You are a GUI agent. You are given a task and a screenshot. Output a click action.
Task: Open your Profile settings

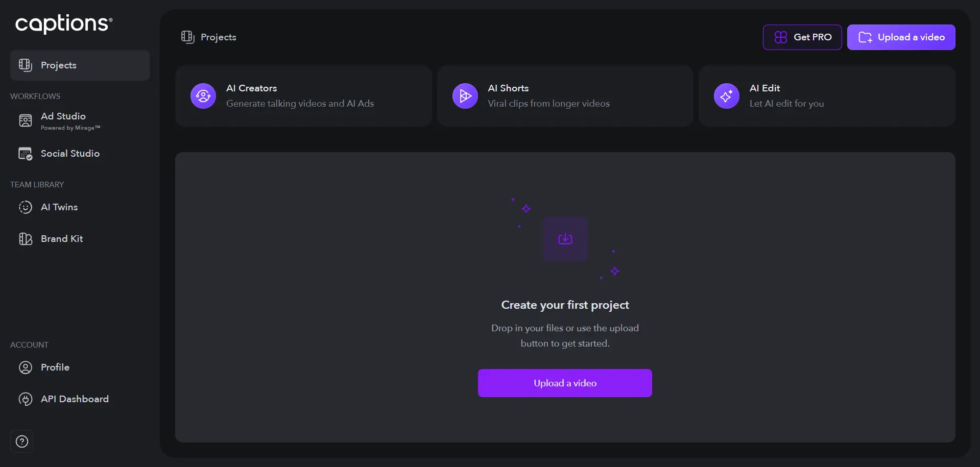point(55,367)
